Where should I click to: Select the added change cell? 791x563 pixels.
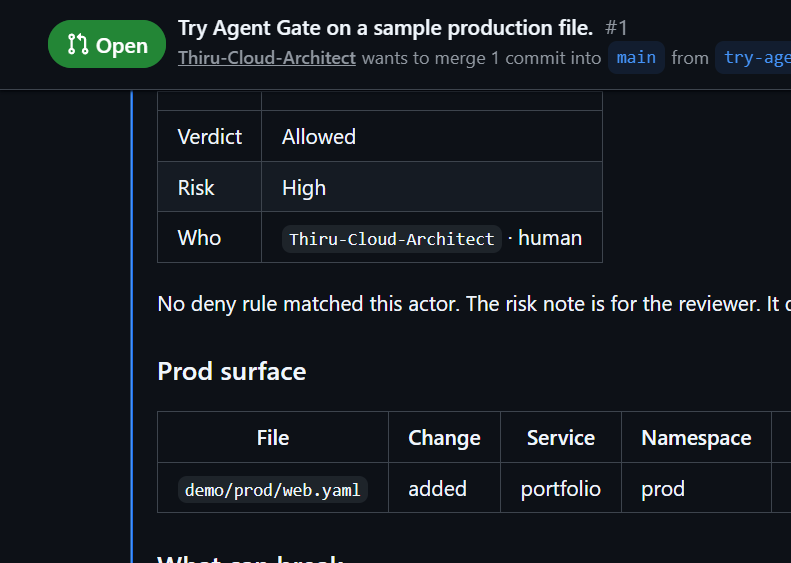[x=444, y=488]
